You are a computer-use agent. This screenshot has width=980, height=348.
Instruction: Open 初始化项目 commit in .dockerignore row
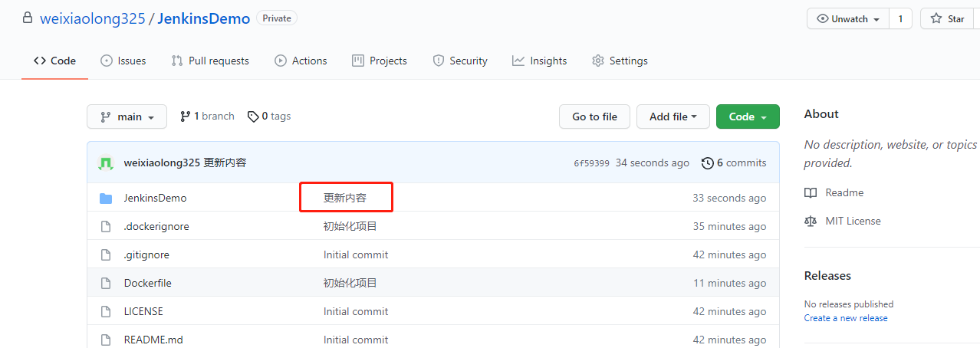[x=350, y=226]
